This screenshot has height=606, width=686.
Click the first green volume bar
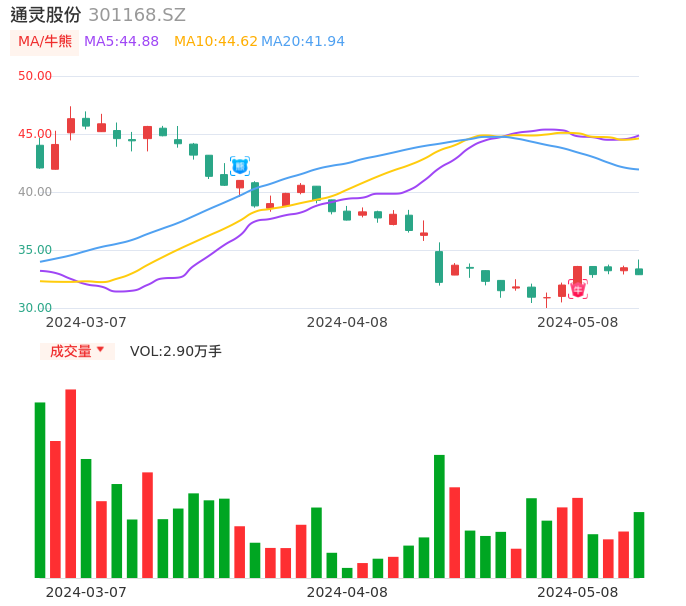pyautogui.click(x=40, y=489)
